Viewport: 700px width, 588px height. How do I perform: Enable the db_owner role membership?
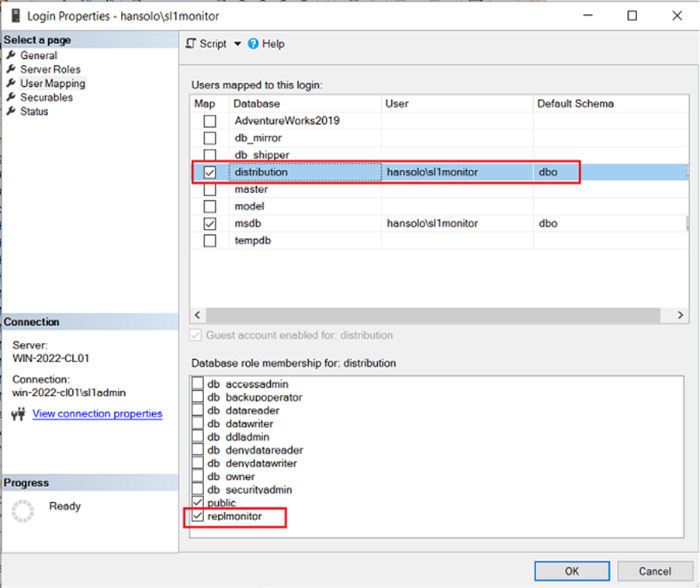click(198, 476)
